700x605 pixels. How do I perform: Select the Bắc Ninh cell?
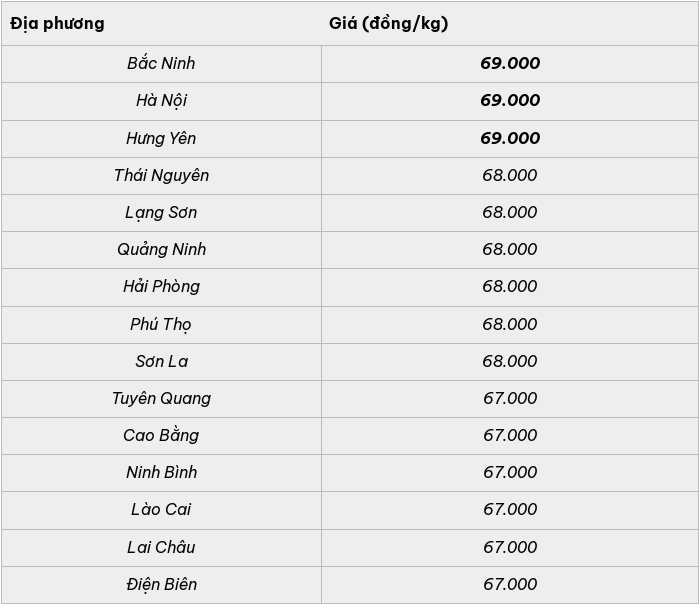click(x=161, y=64)
